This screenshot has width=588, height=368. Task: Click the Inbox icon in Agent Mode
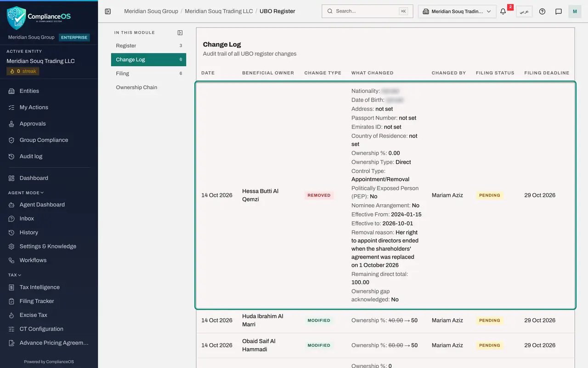11,218
